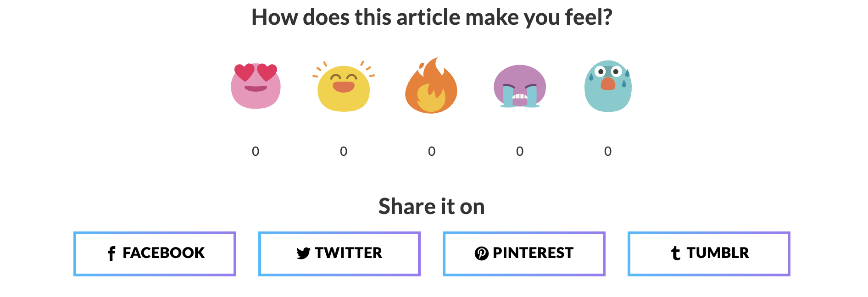Click the 'How does this article make you feel?' heading
868x297 pixels.
coord(432,18)
